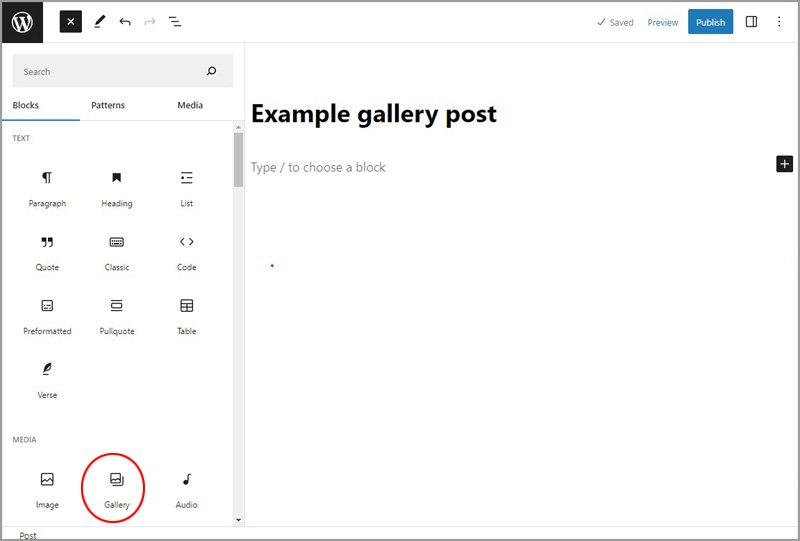This screenshot has height=541, width=800.
Task: Insert an Audio block
Action: (x=186, y=490)
